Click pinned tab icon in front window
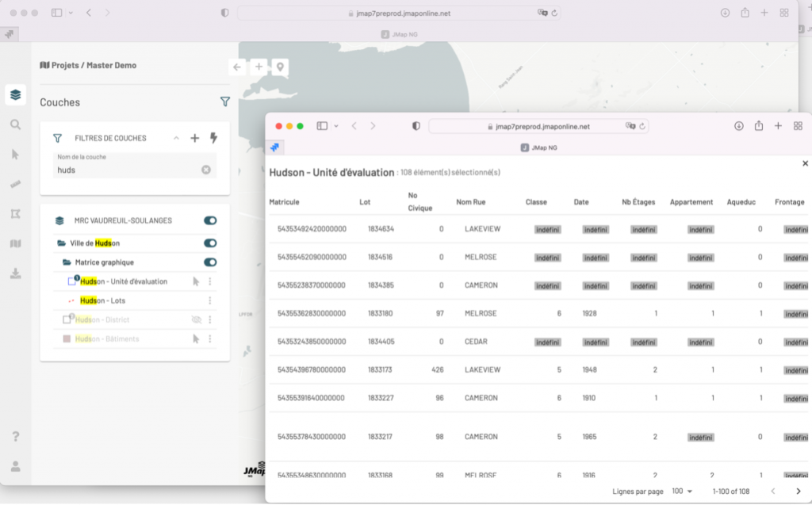Image resolution: width=812 pixels, height=505 pixels. point(274,147)
